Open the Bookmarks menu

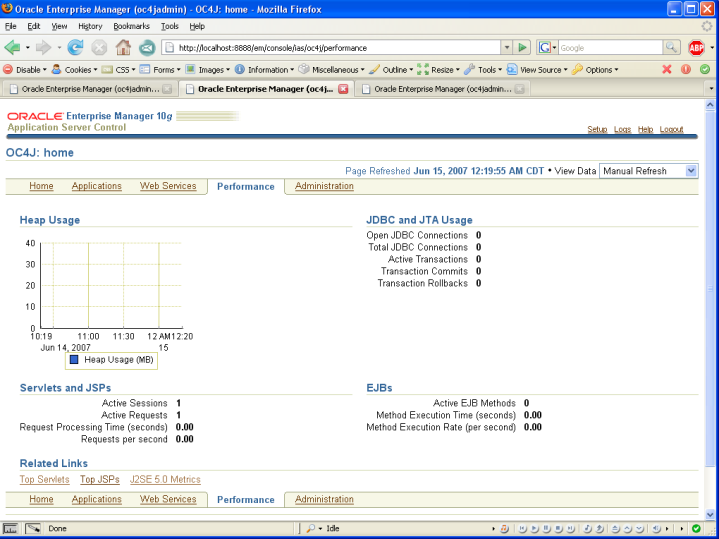(x=132, y=26)
